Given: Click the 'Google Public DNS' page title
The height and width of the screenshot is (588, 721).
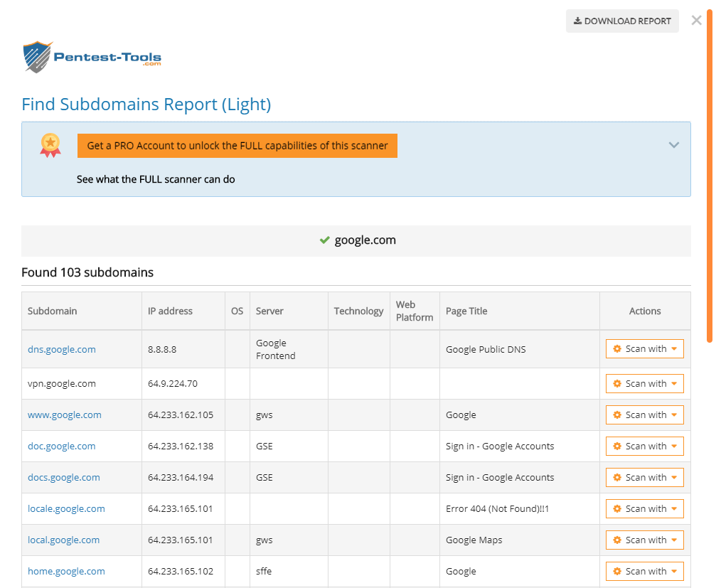Looking at the screenshot, I should click(486, 349).
